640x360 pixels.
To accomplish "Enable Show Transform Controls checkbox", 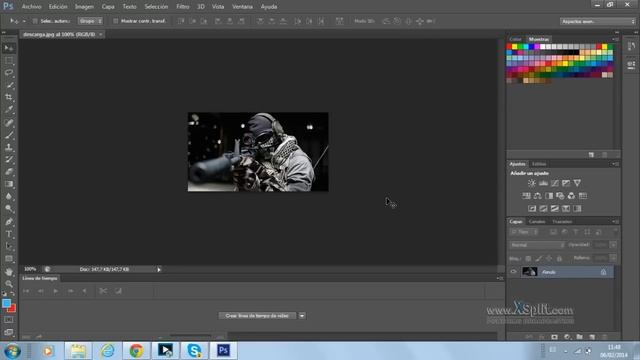I will [x=116, y=21].
